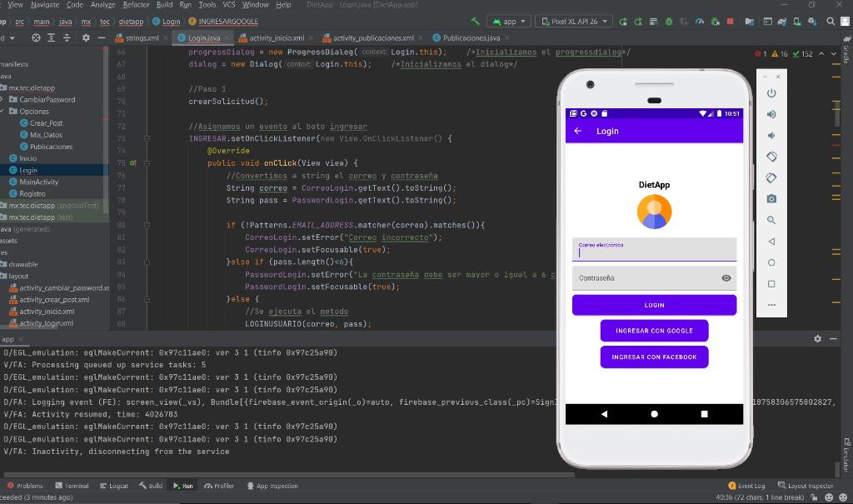Open project view mode dropdown arrow
The height and width of the screenshot is (504, 853).
tap(12, 38)
